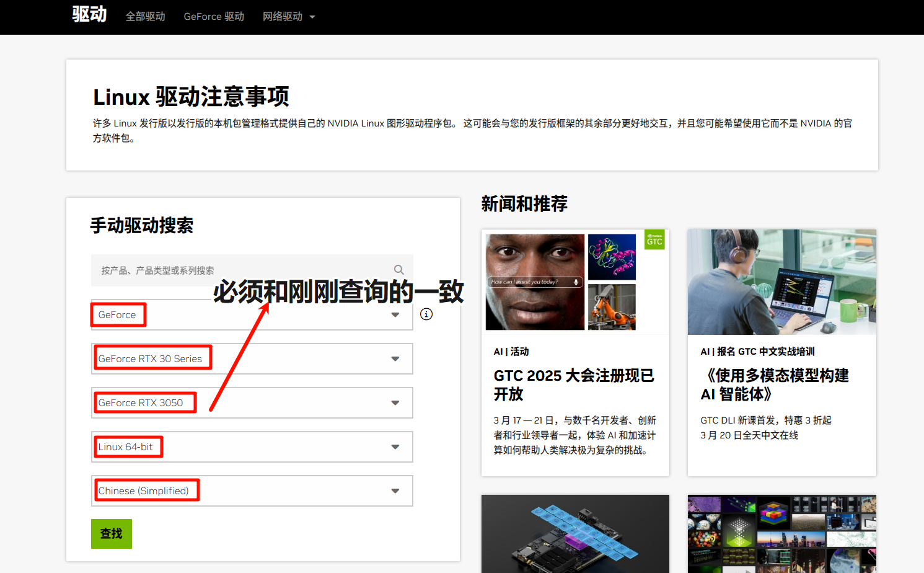Open the GeForce product type dropdown
Image resolution: width=924 pixels, height=573 pixels.
(395, 314)
